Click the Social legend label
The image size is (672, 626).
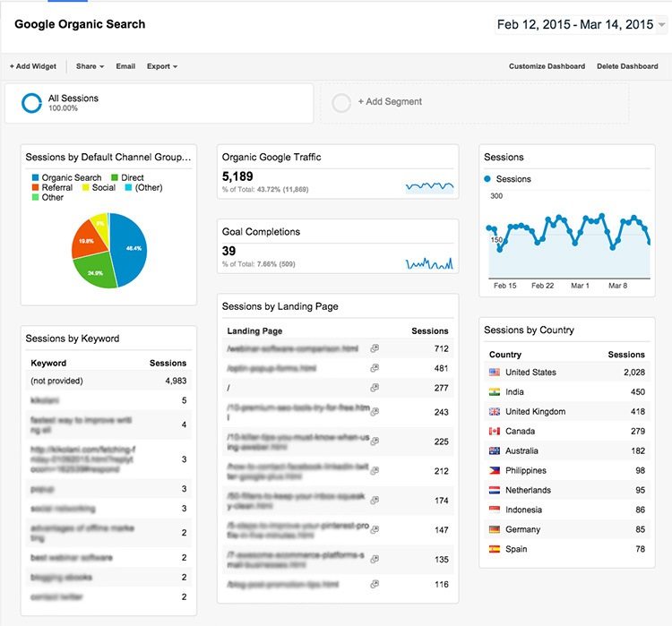click(x=104, y=187)
